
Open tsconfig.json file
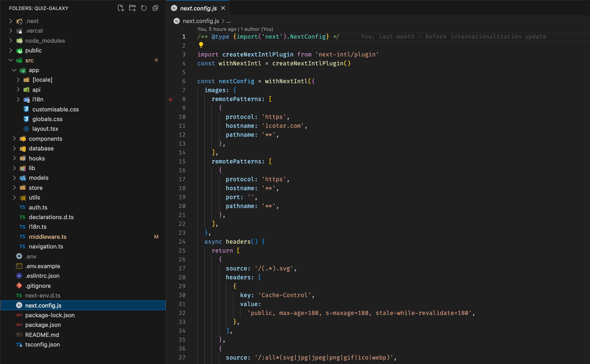point(42,345)
